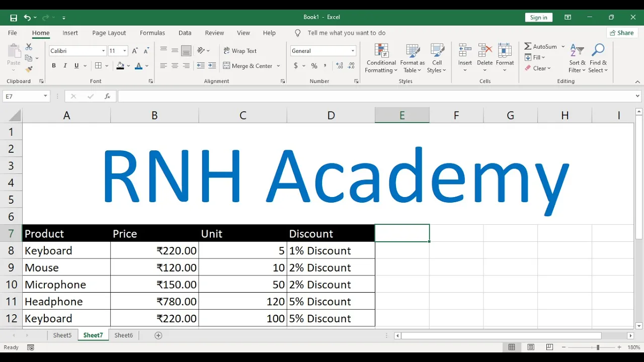Center the text horizontally
The height and width of the screenshot is (362, 644).
click(175, 66)
